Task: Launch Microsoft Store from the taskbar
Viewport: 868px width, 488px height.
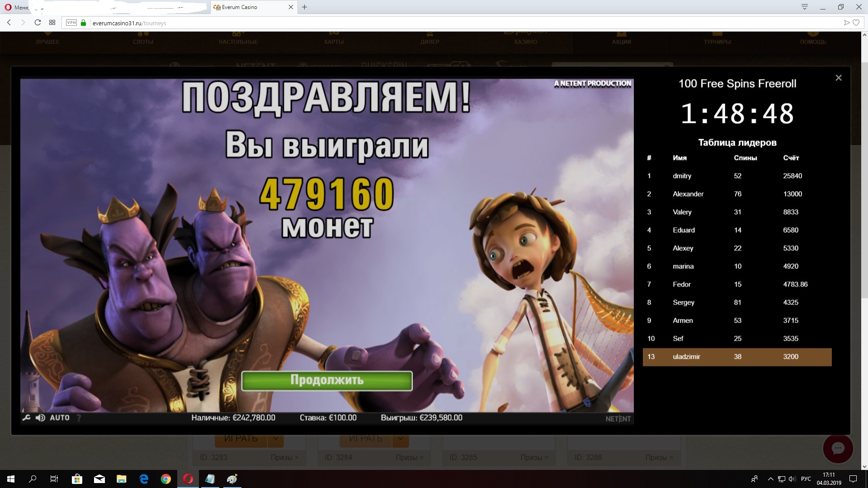Action: (x=77, y=479)
